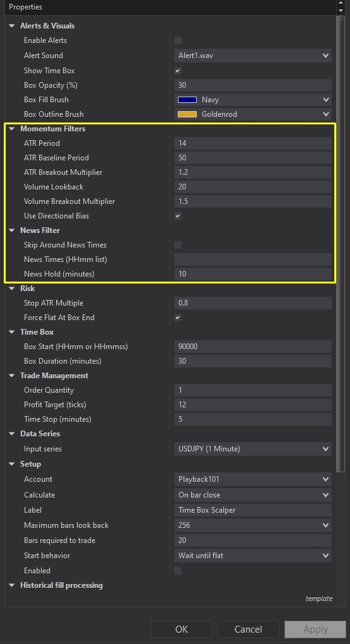Select the Account label
Image resolution: width=350 pixels, height=644 pixels.
[38, 479]
